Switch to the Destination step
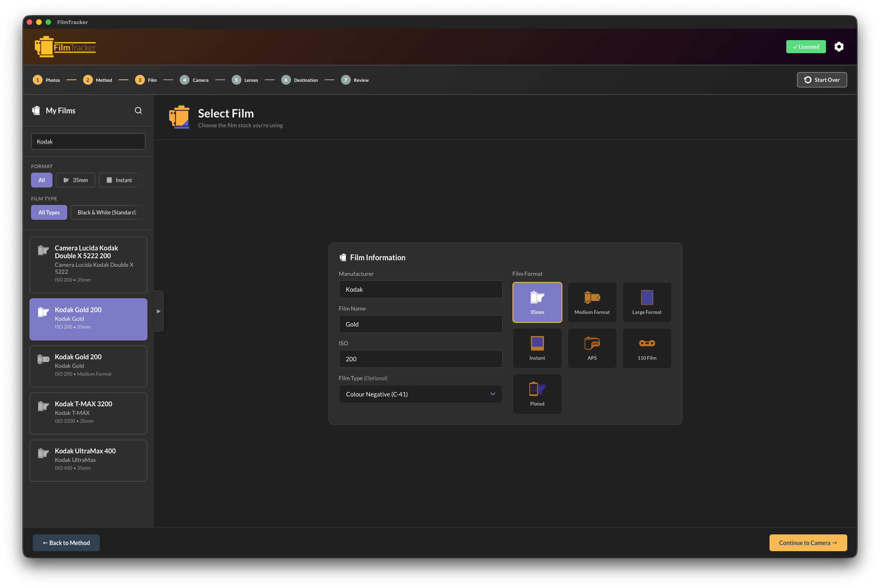 point(300,80)
